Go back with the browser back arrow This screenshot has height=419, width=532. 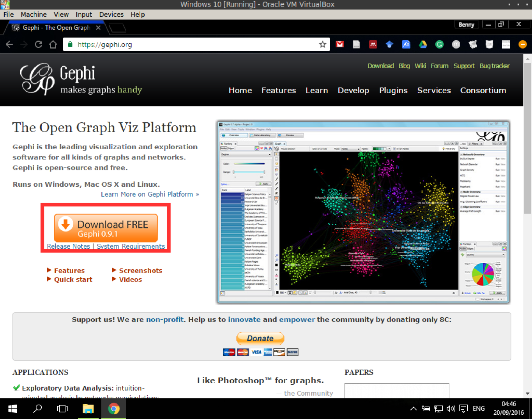(x=10, y=44)
